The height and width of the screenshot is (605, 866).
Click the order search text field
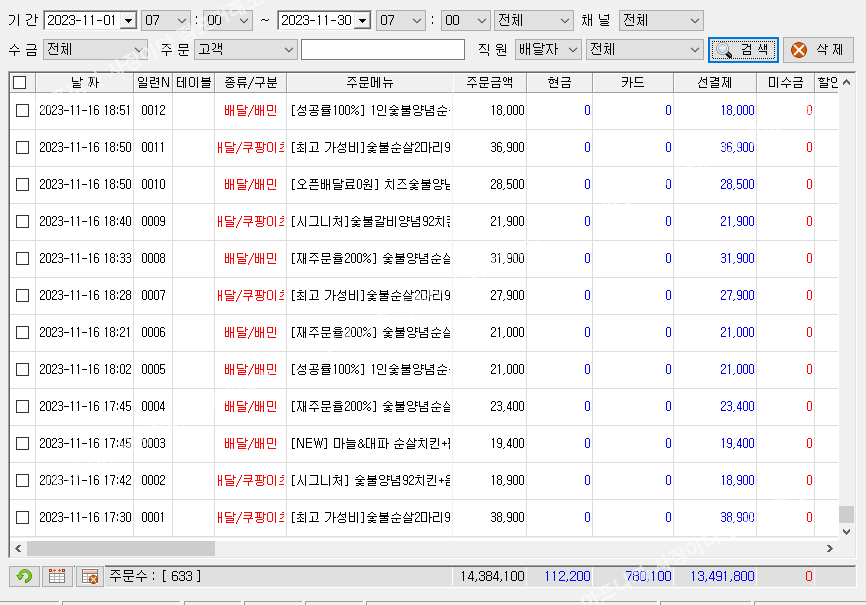click(x=383, y=49)
